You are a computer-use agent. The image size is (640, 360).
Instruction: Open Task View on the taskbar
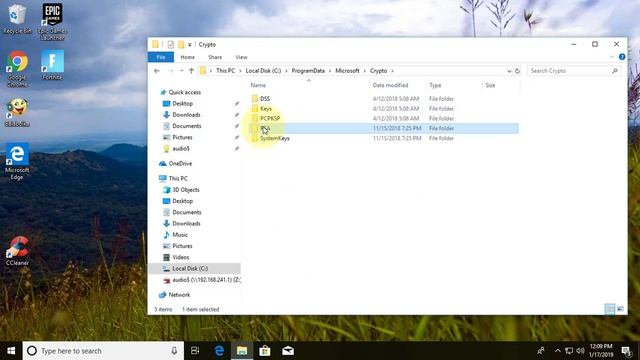coord(195,351)
